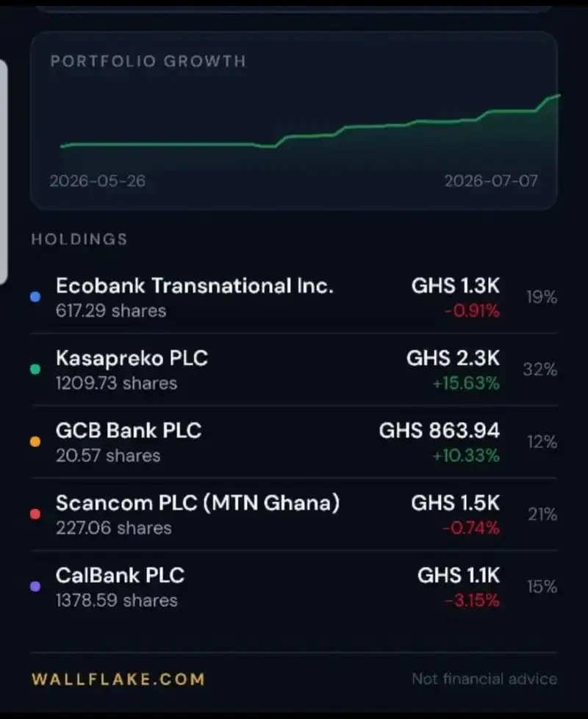Click the grey scrollbar handle on left edge
The height and width of the screenshot is (719, 588).
point(3,172)
